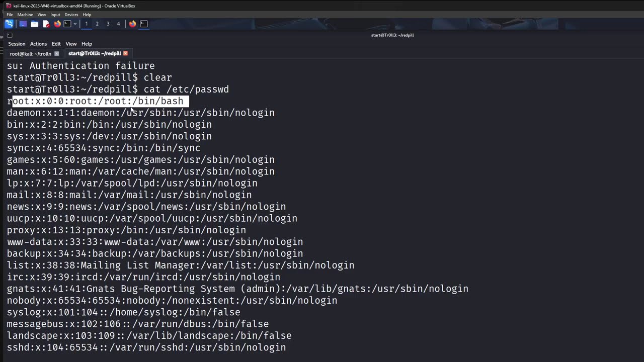Click the sys:x:3:3 passwd entry
This screenshot has width=644, height=362.
109,136
